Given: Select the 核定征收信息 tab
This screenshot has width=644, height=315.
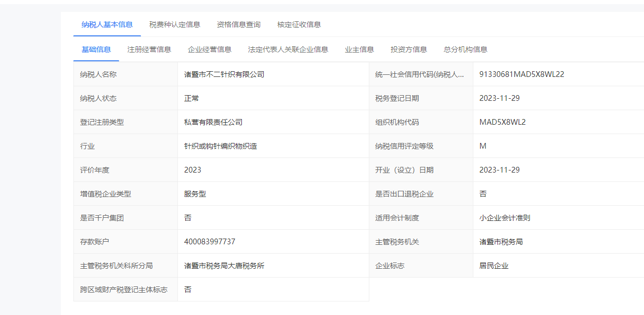Looking at the screenshot, I should click(299, 24).
